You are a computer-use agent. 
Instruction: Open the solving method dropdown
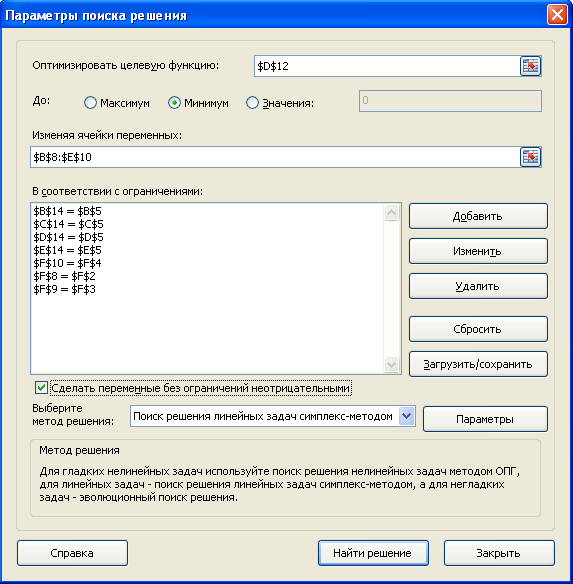406,416
